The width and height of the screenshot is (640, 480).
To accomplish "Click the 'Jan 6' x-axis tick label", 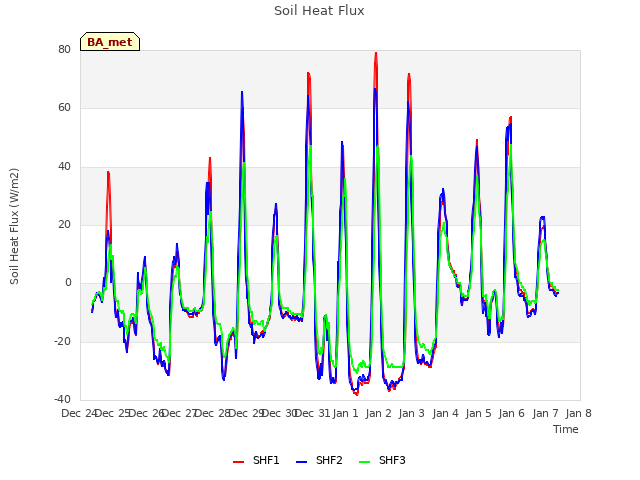I will coord(512,413).
